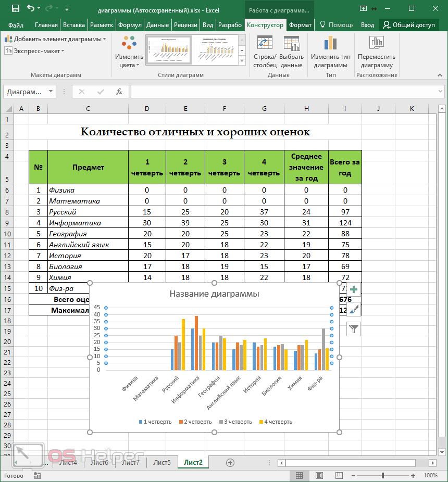Expand the Name Box dropdown
The image size is (448, 482).
tap(51, 92)
